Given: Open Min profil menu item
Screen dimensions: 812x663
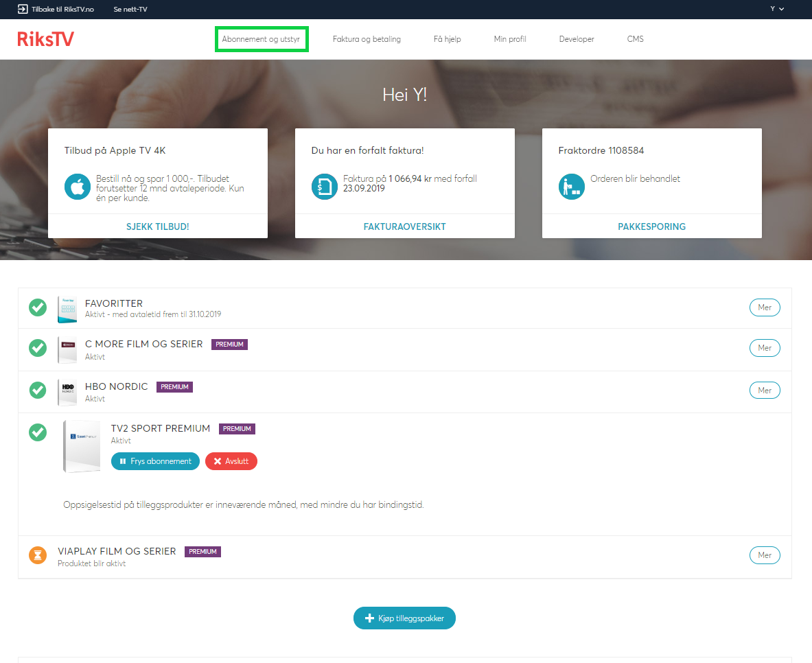Looking at the screenshot, I should point(510,39).
